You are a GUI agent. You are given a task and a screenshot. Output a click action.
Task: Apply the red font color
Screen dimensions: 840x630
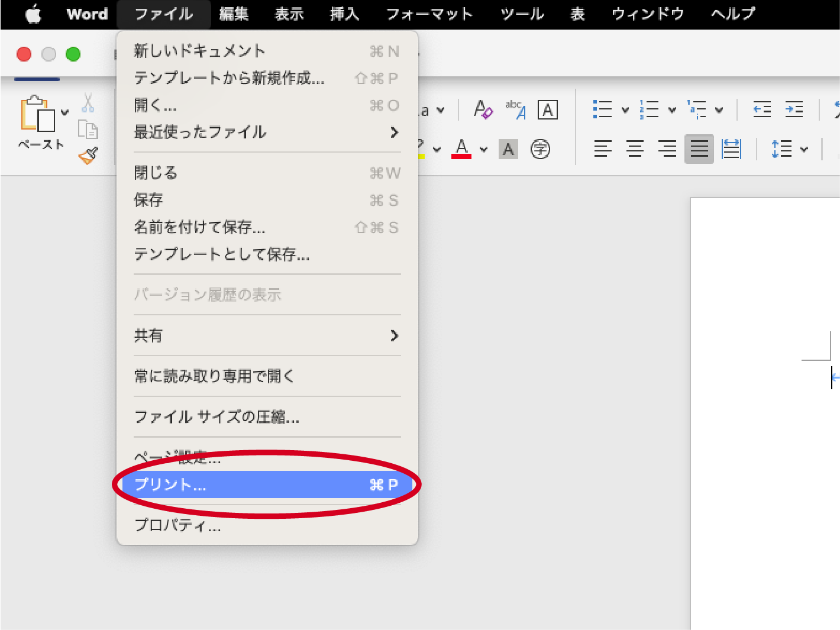click(461, 148)
